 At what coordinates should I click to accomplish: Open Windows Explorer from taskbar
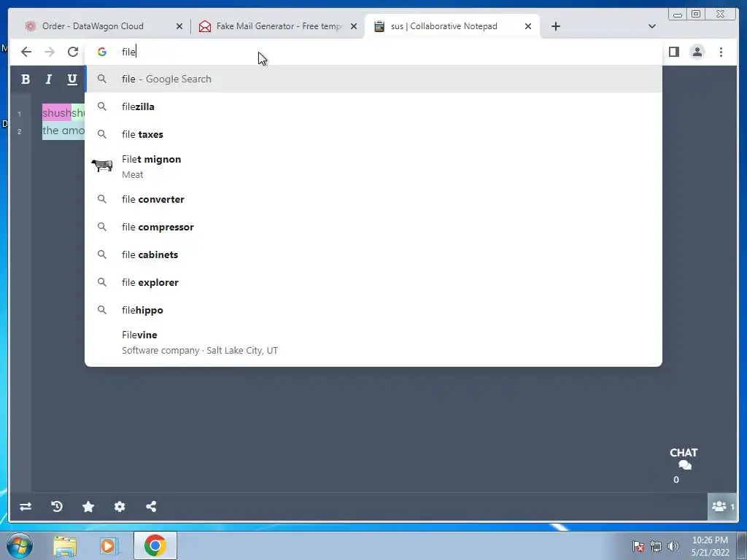[x=65, y=545]
